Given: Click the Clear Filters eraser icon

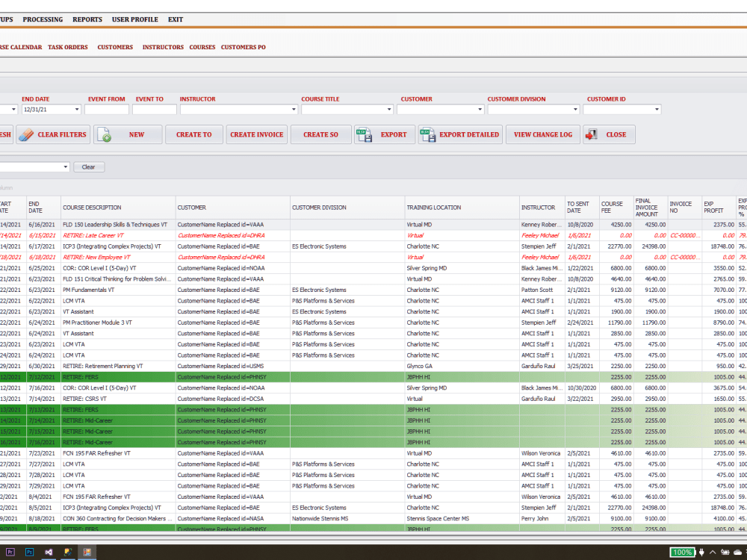Looking at the screenshot, I should pyautogui.click(x=26, y=134).
